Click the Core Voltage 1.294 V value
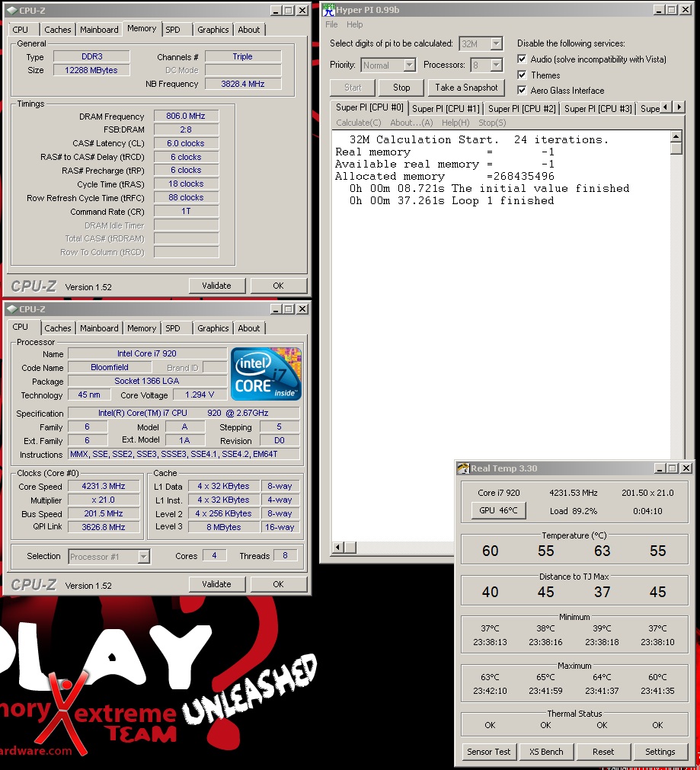This screenshot has width=700, height=770. pos(200,395)
